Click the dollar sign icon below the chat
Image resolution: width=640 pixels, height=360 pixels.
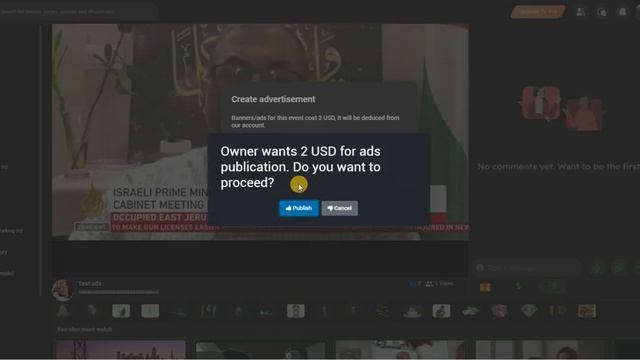pyautogui.click(x=518, y=287)
